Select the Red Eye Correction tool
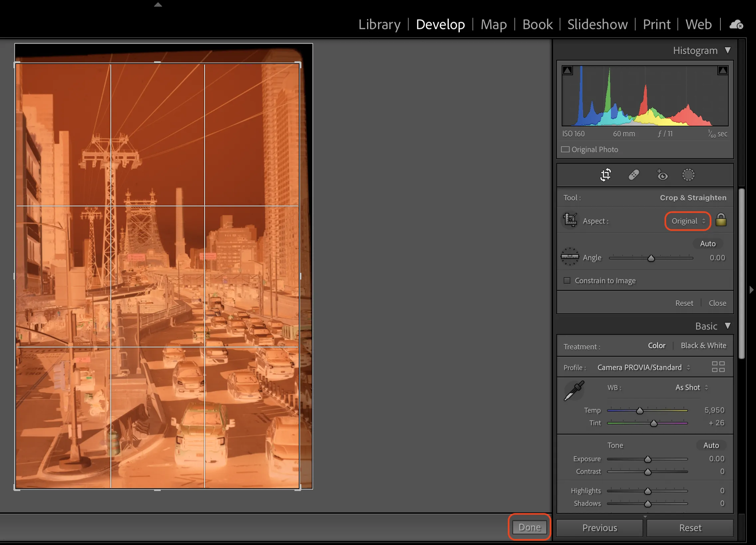Image resolution: width=756 pixels, height=545 pixels. tap(662, 175)
